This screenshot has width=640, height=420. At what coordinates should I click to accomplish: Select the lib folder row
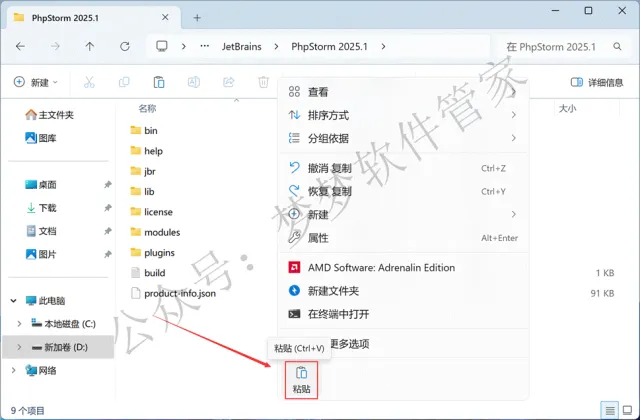[x=142, y=191]
